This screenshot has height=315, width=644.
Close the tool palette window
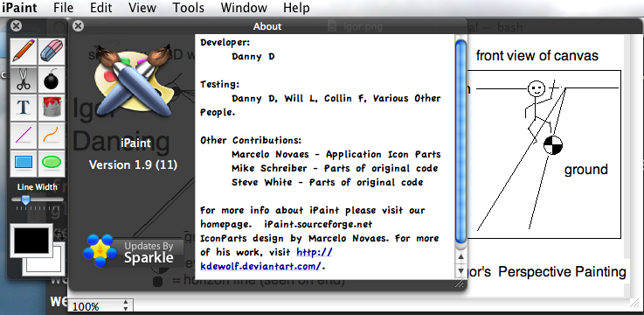click(x=16, y=26)
